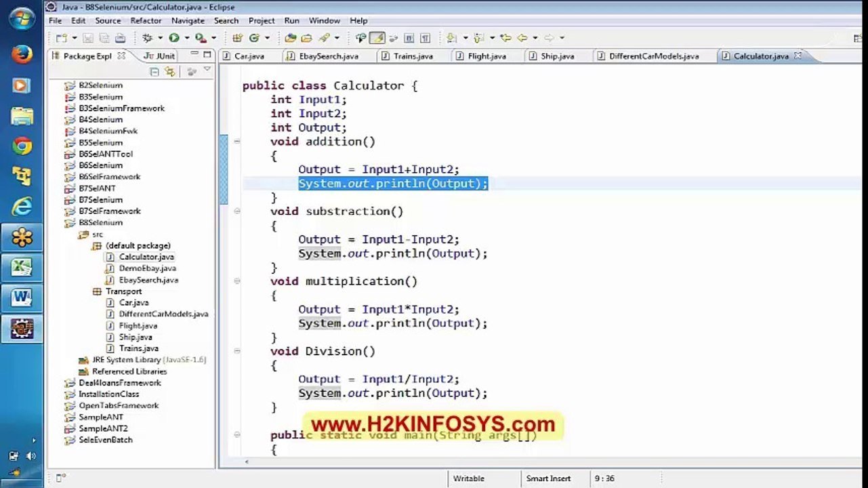Open Word from the taskbar
The width and height of the screenshot is (868, 488).
(22, 298)
